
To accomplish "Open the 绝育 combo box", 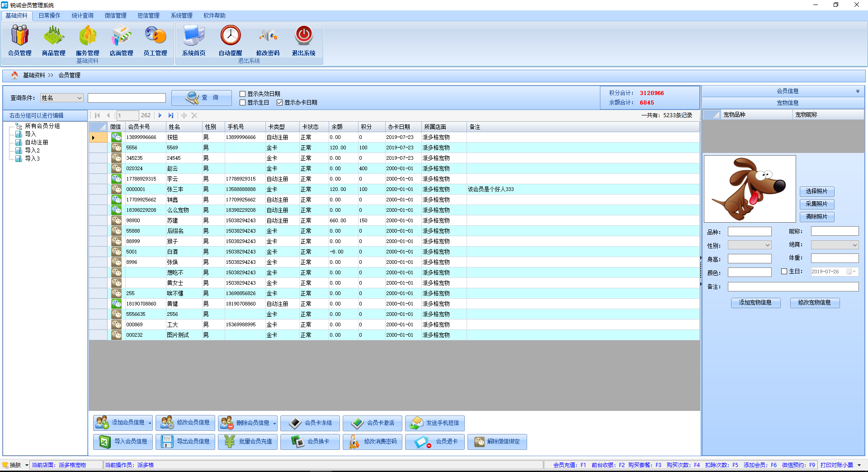I will [835, 245].
